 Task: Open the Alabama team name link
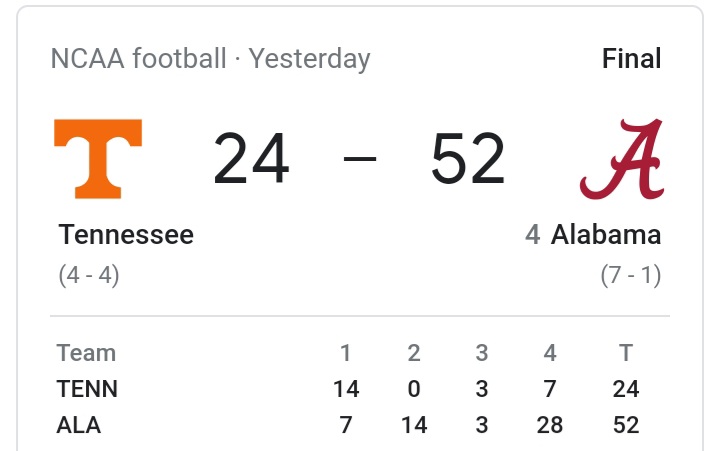click(606, 235)
